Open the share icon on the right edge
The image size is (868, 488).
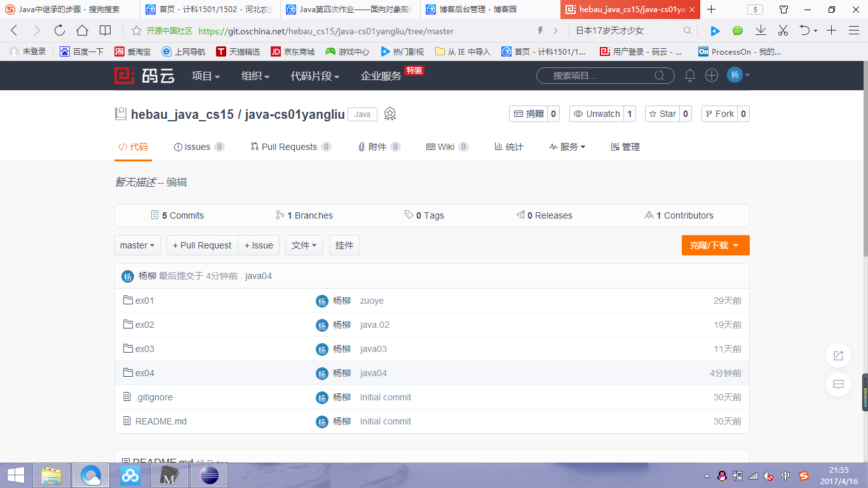pyautogui.click(x=837, y=355)
